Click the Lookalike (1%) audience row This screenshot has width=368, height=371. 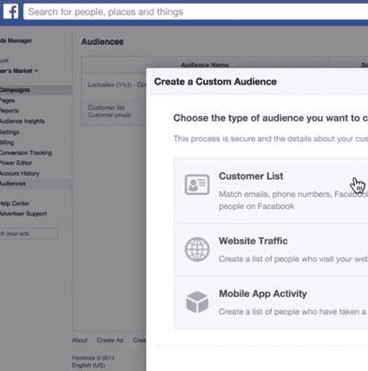114,85
